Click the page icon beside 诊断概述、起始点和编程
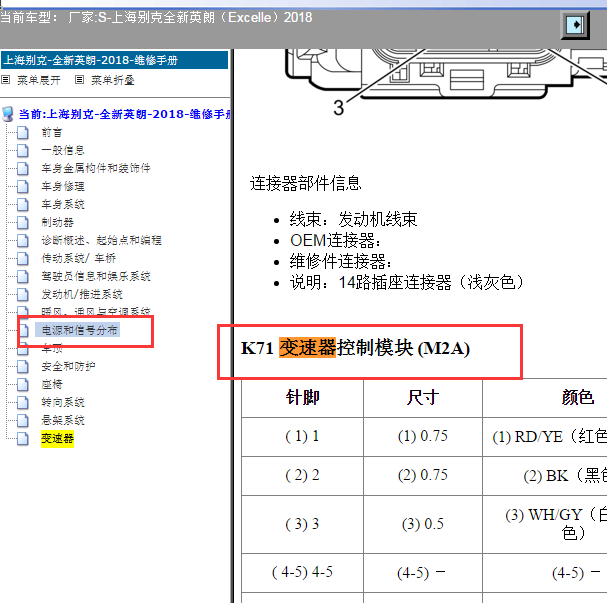 coord(23,240)
